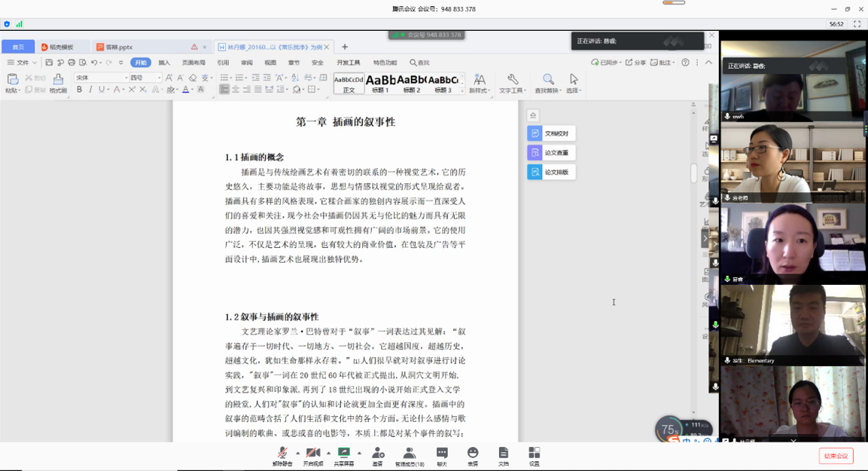This screenshot has height=471, width=868.
Task: Select the left align paragraph icon
Action: coord(224,89)
